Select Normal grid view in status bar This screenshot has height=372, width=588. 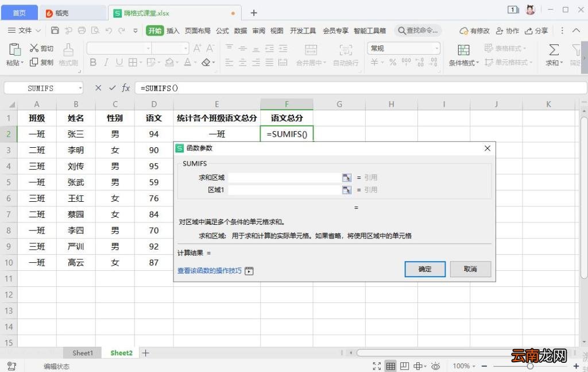(x=390, y=366)
